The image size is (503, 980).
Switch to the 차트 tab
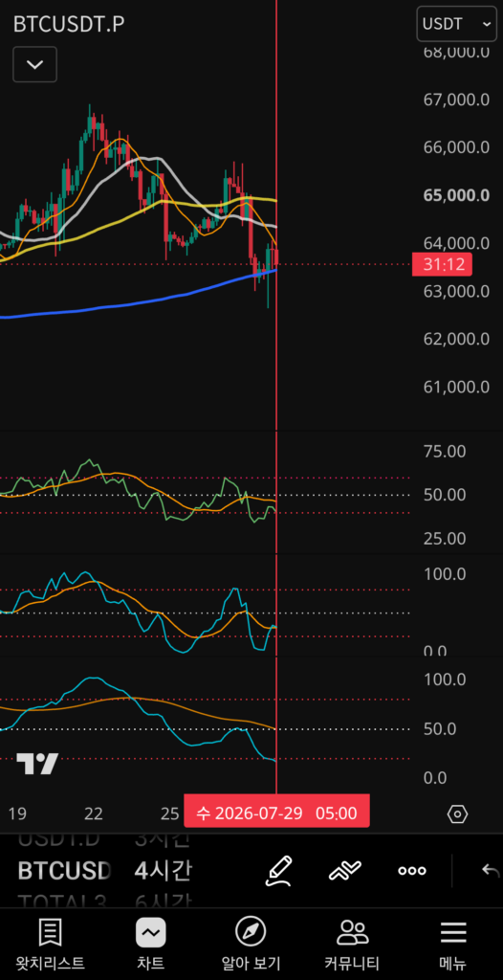pyautogui.click(x=150, y=944)
